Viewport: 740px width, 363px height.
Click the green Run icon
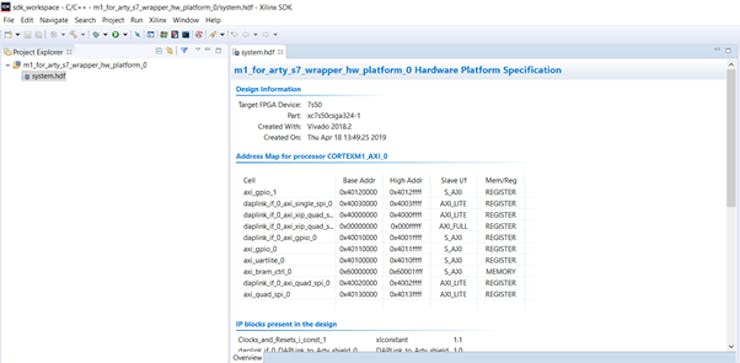click(116, 34)
